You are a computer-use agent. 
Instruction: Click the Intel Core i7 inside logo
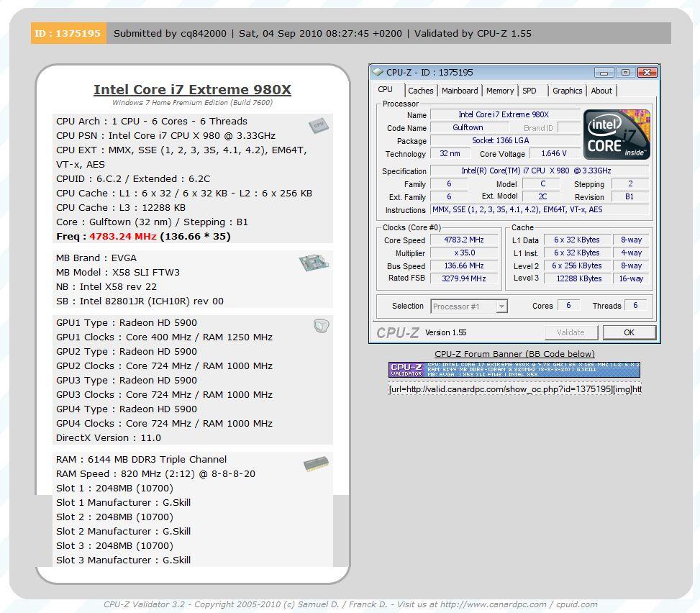pos(617,135)
